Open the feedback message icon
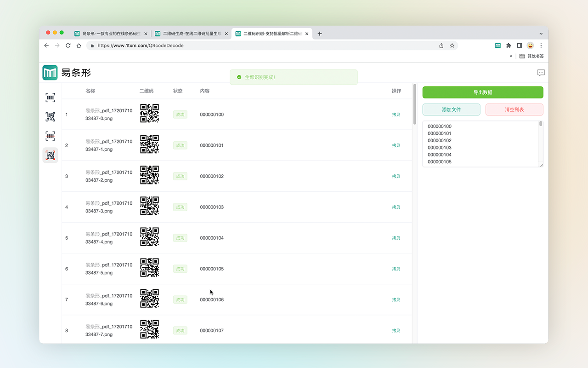The width and height of the screenshot is (588, 368). point(541,73)
